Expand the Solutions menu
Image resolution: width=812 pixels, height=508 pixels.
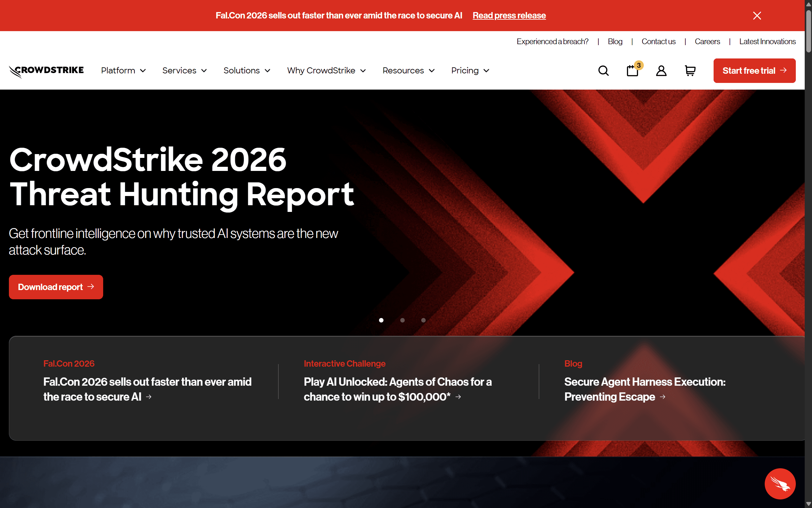[247, 71]
